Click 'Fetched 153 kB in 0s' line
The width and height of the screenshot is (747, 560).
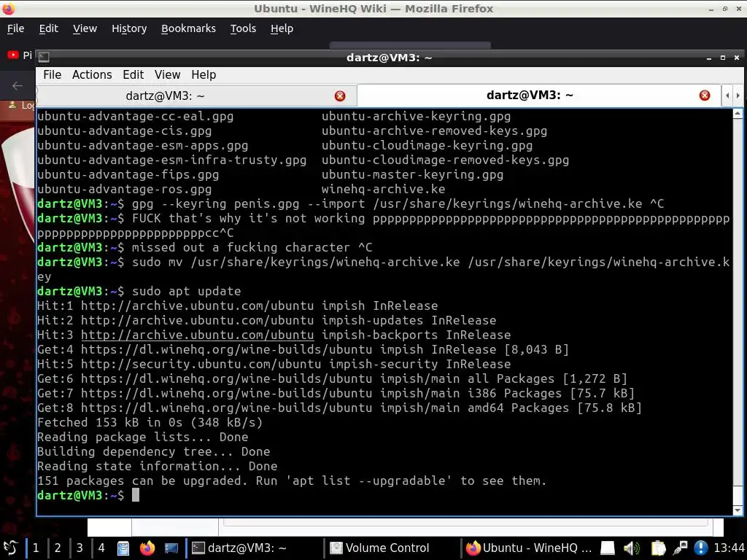(150, 422)
